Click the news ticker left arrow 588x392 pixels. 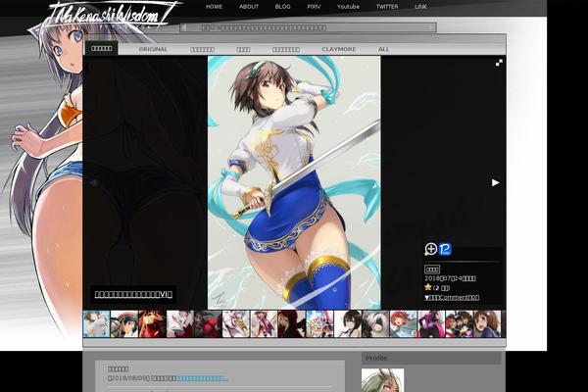(x=184, y=27)
